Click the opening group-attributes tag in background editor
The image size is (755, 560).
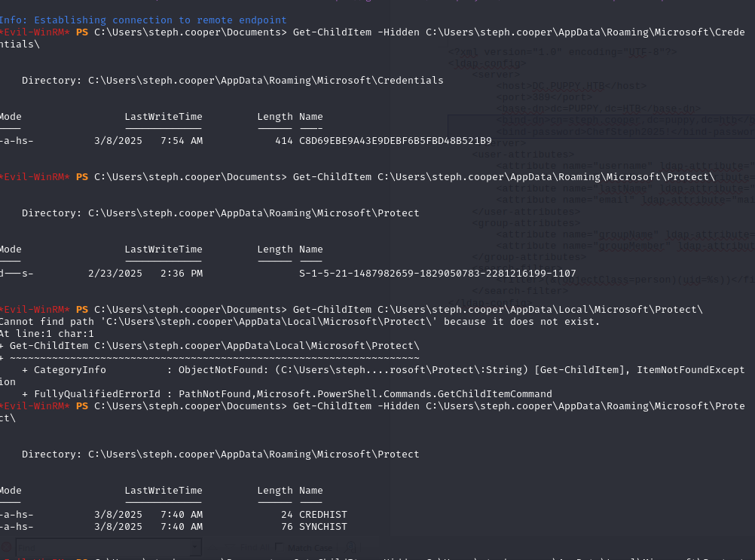tap(526, 223)
